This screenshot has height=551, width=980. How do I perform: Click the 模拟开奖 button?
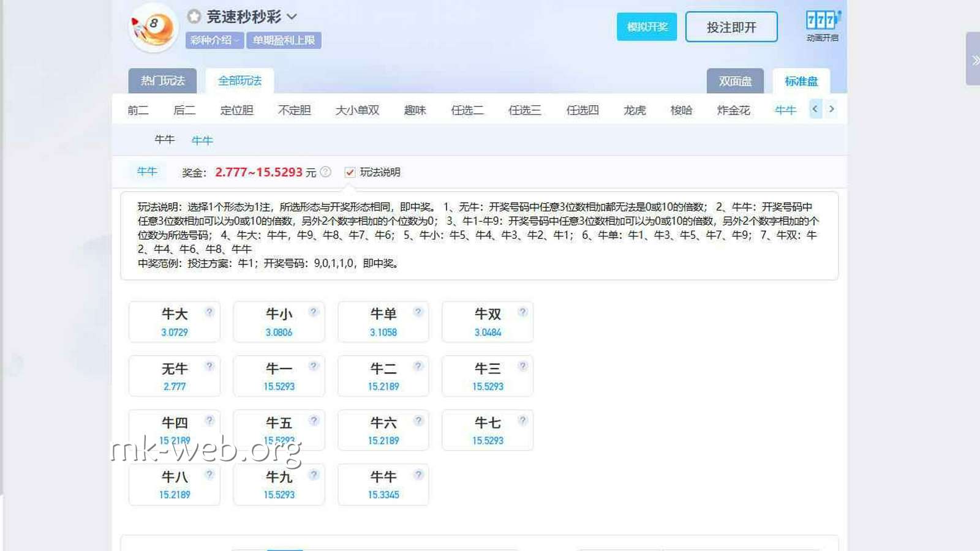[647, 27]
